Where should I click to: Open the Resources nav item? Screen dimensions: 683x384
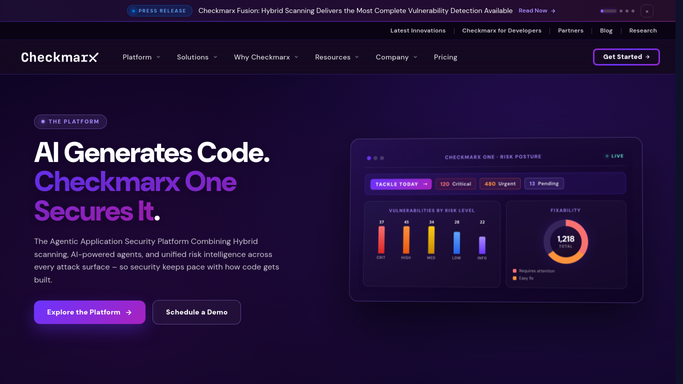[x=332, y=57]
